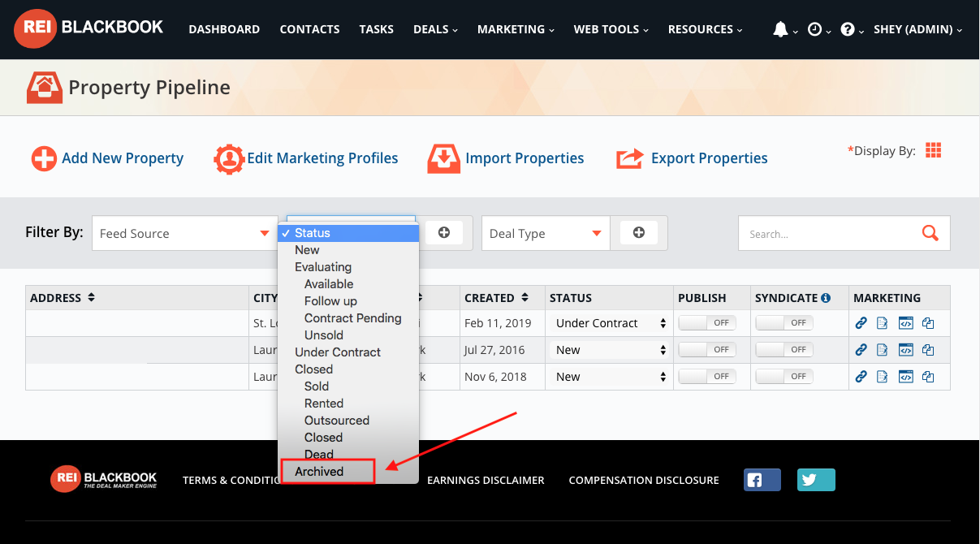The width and height of the screenshot is (980, 544).
Task: Sort by the Address column arrows
Action: [x=91, y=298]
